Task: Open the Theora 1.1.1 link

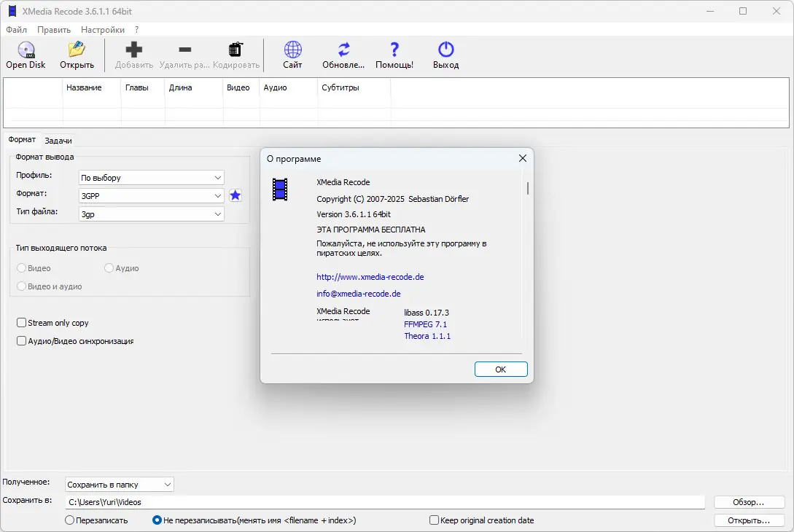Action: pos(427,336)
